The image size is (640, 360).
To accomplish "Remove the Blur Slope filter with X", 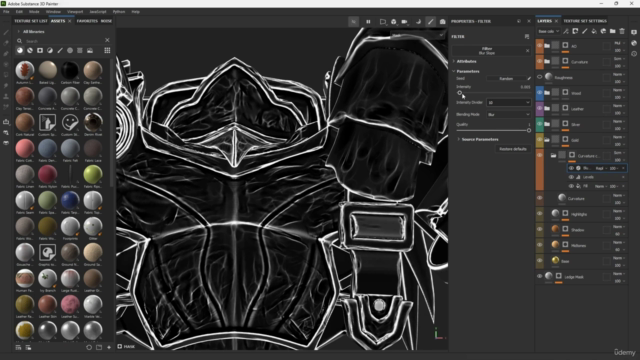I will (527, 51).
